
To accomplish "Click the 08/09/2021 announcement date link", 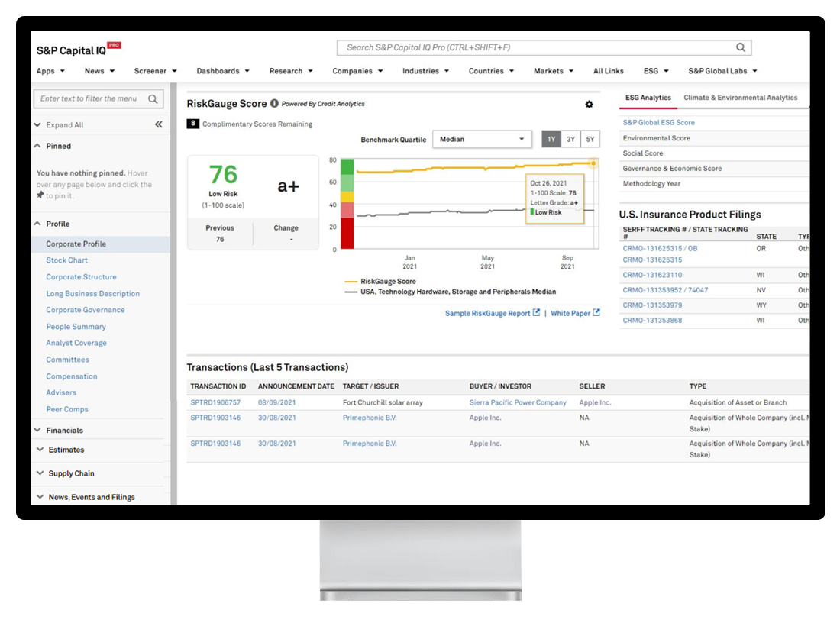I will coord(276,402).
